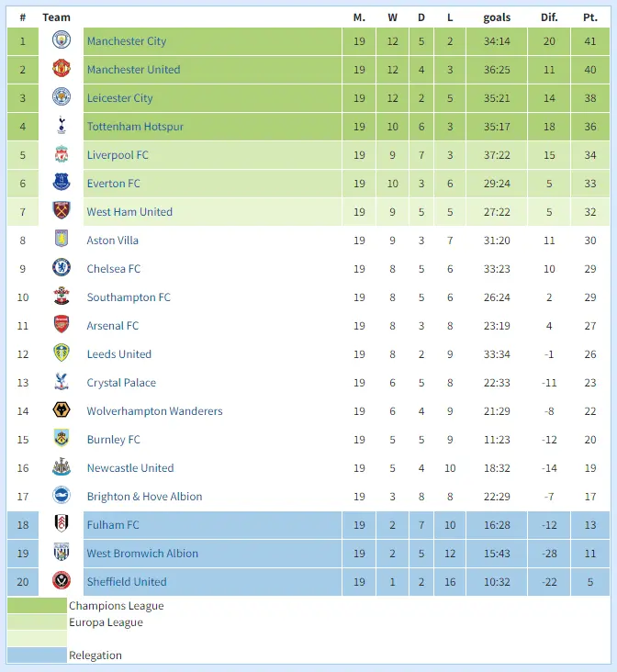617x672 pixels.
Task: Click the Newcastle United crest icon
Action: (x=62, y=468)
